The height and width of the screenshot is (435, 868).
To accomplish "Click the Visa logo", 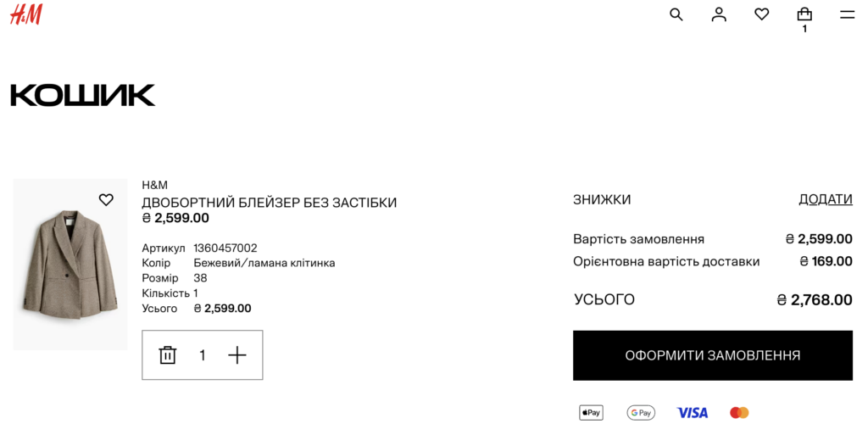I will coord(692,413).
